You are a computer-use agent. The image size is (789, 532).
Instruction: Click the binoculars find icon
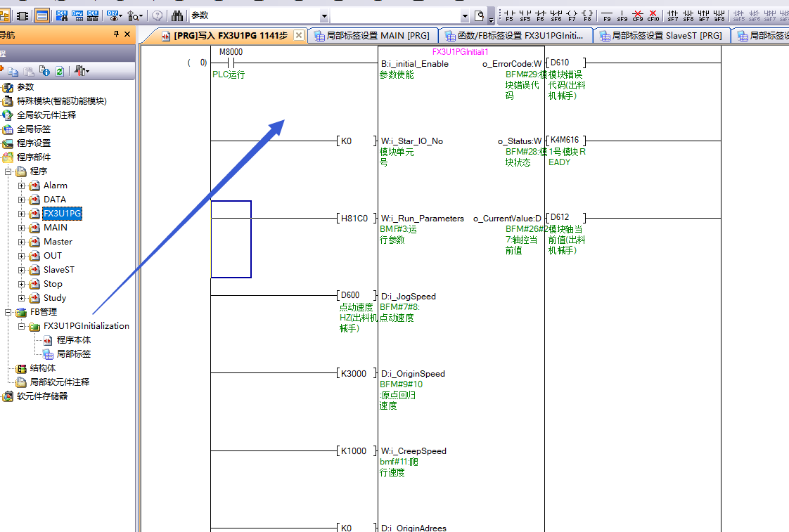(x=177, y=15)
